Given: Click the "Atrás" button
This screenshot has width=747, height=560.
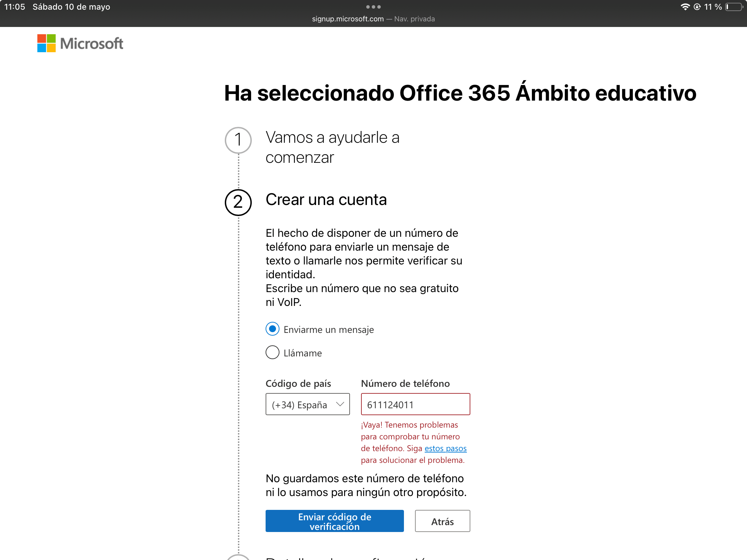Looking at the screenshot, I should [442, 521].
